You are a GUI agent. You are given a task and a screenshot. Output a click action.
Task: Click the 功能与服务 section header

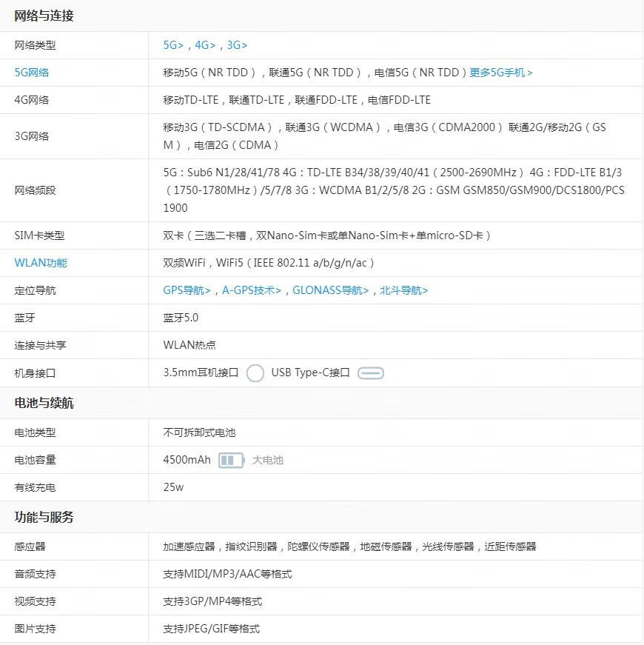pos(44,518)
